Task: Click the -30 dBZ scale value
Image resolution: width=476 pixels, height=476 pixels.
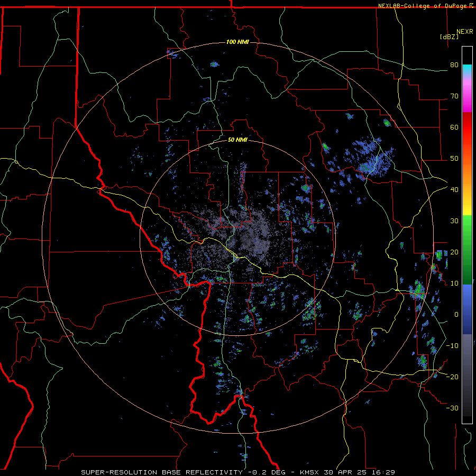Action: point(452,408)
